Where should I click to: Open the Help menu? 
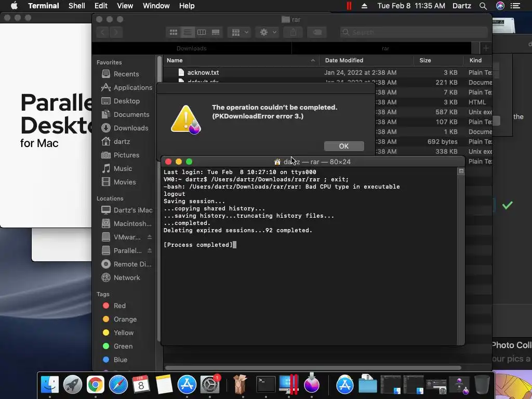(x=187, y=6)
